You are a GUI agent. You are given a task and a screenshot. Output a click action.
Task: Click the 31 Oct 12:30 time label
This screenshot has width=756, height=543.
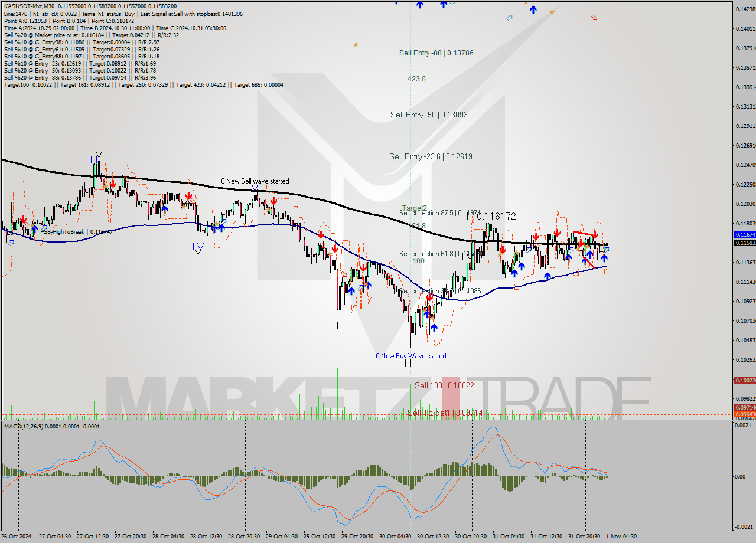547,537
